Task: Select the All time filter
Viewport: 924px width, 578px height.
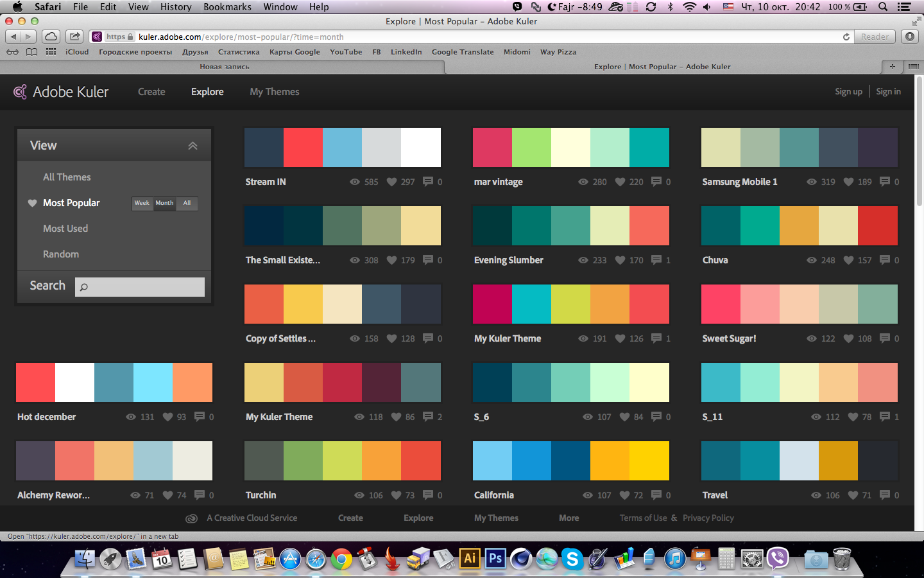Action: pos(187,203)
